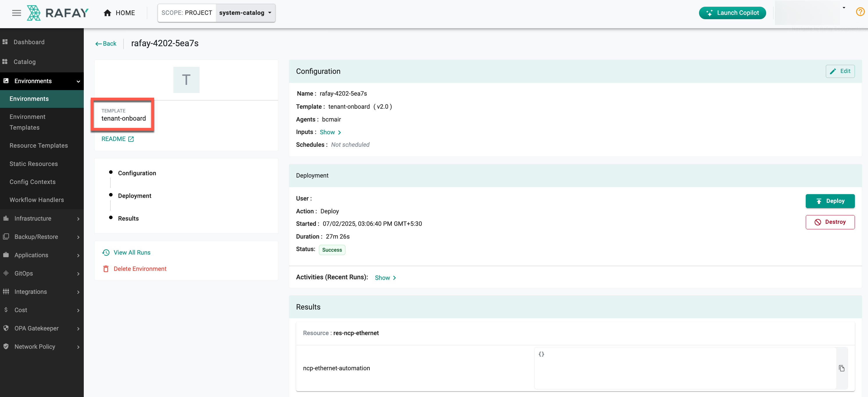This screenshot has width=868, height=397.
Task: Open the hamburger menu icon
Action: [x=17, y=13]
